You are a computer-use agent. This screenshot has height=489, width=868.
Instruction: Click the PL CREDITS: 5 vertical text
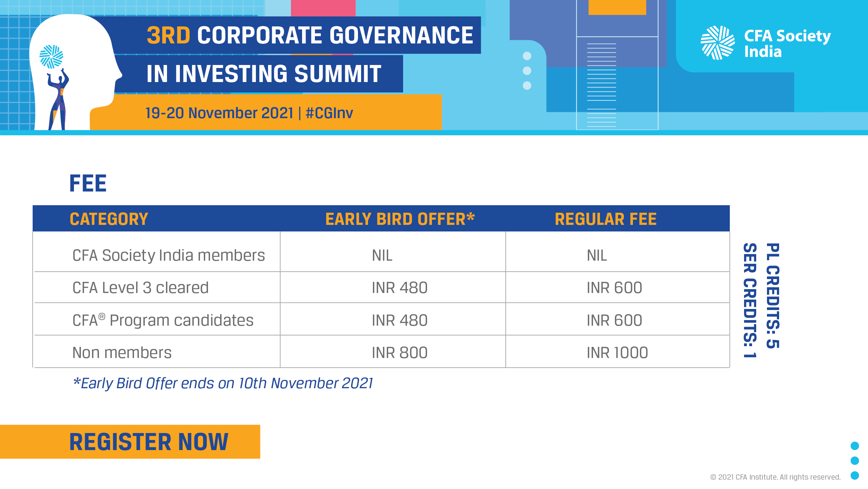773,295
